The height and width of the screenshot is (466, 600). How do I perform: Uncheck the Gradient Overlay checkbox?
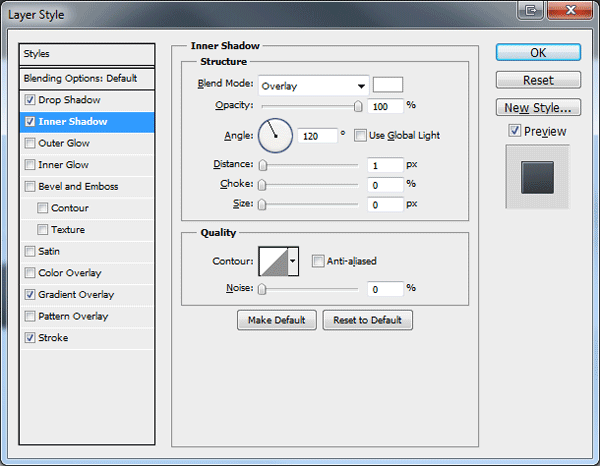coord(30,295)
